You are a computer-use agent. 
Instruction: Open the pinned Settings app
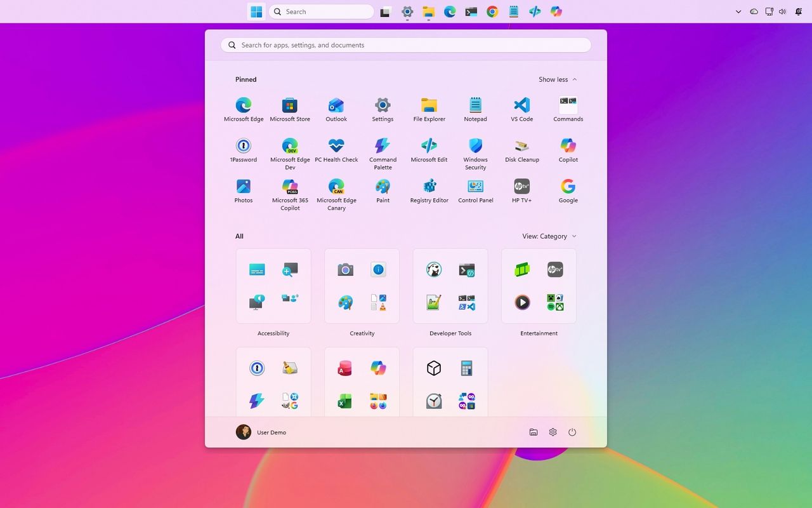click(x=383, y=109)
